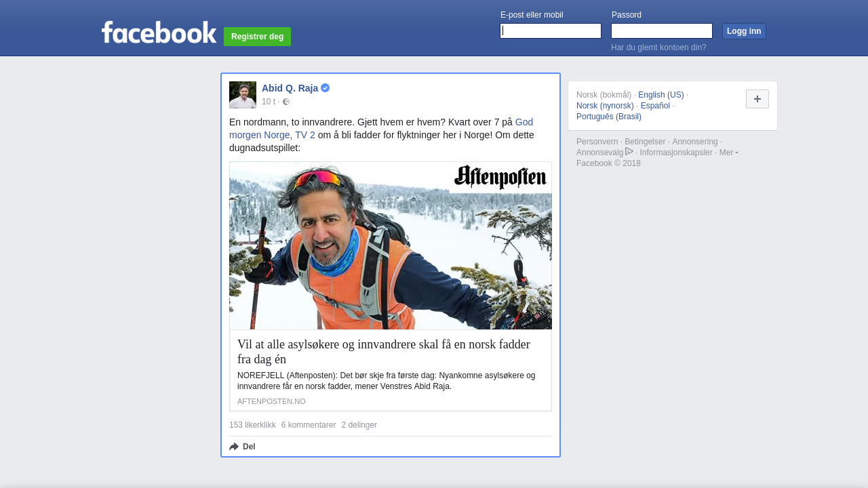
Task: View the 2 delinger link
Action: pyautogui.click(x=359, y=425)
